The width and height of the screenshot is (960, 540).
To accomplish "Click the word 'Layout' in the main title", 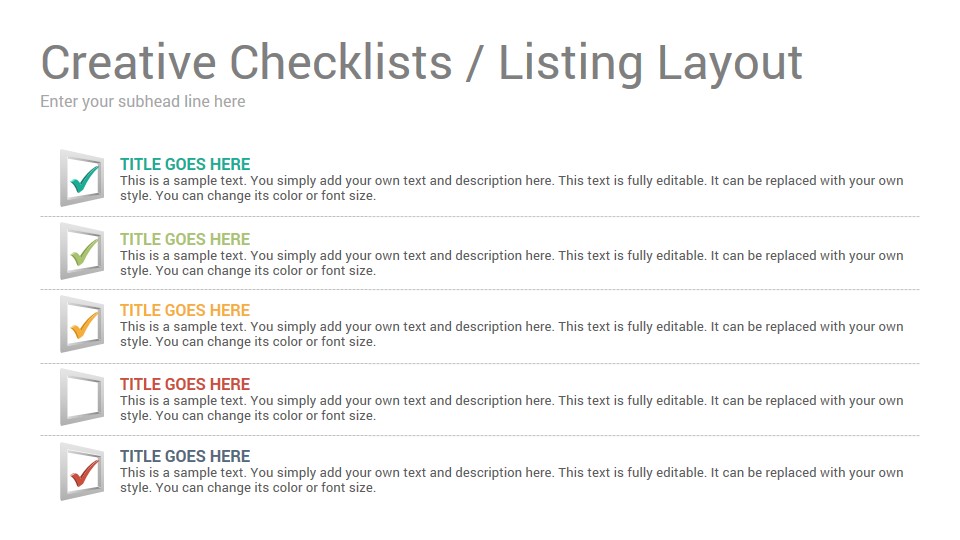I will coord(730,64).
